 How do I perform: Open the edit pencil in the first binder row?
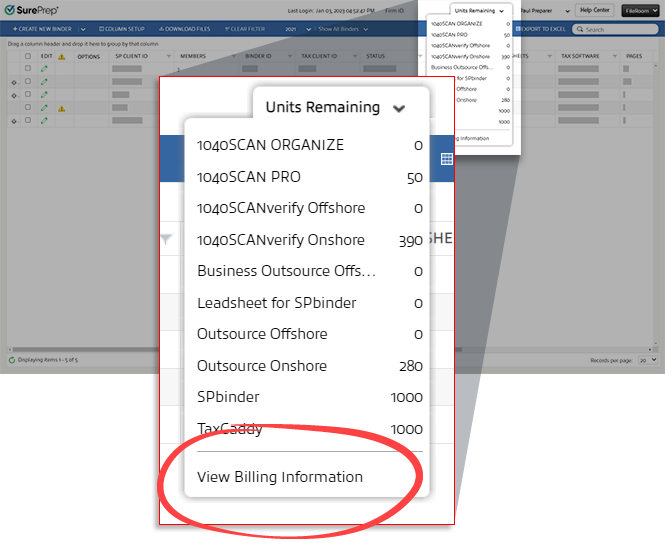[44, 68]
